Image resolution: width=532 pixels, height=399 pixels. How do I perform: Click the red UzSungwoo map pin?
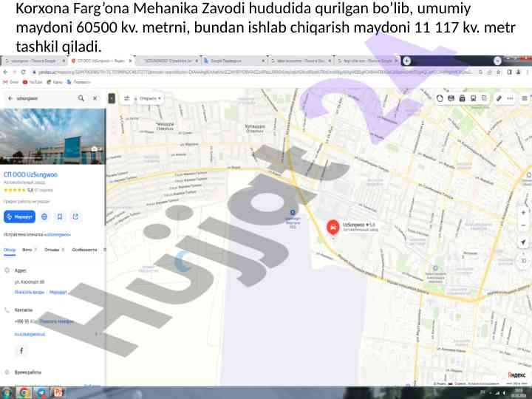334,228
